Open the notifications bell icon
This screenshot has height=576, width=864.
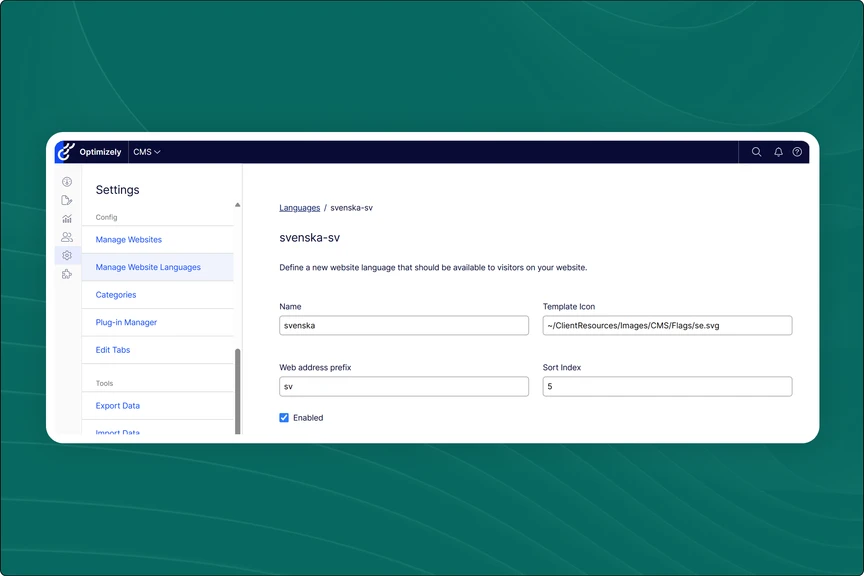click(778, 152)
